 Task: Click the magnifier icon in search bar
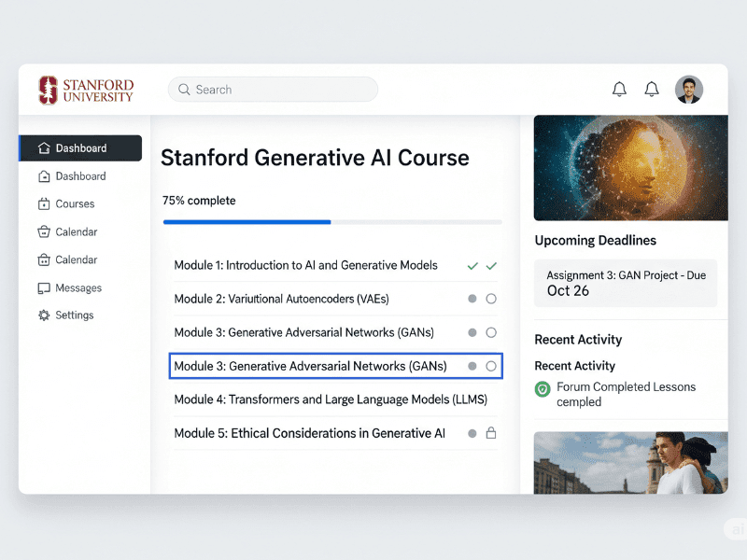(x=184, y=90)
